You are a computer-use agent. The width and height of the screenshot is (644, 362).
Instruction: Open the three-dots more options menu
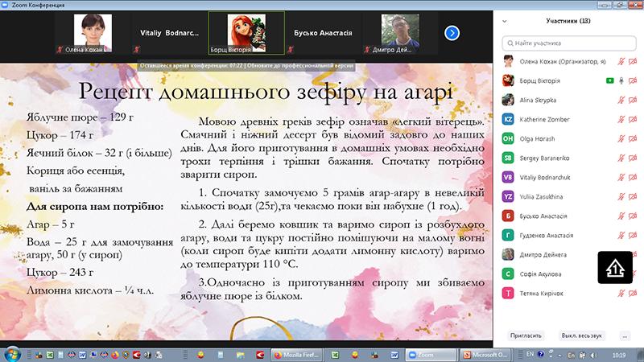click(625, 335)
